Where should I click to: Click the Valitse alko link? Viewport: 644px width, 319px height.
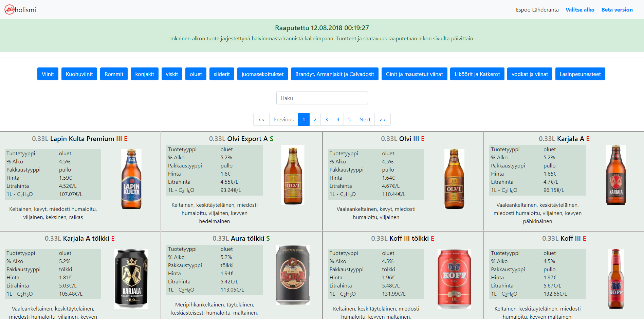tap(580, 9)
